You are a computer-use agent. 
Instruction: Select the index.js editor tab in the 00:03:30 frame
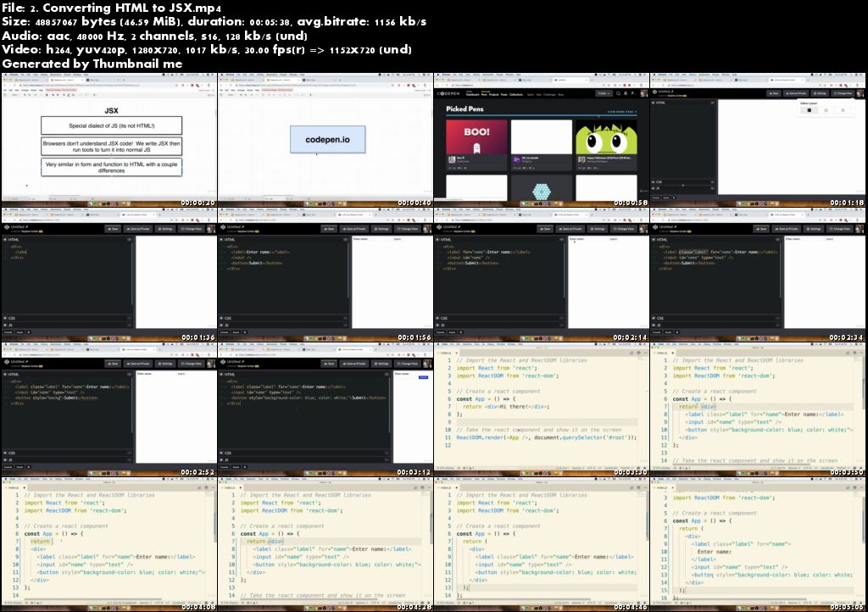point(446,352)
